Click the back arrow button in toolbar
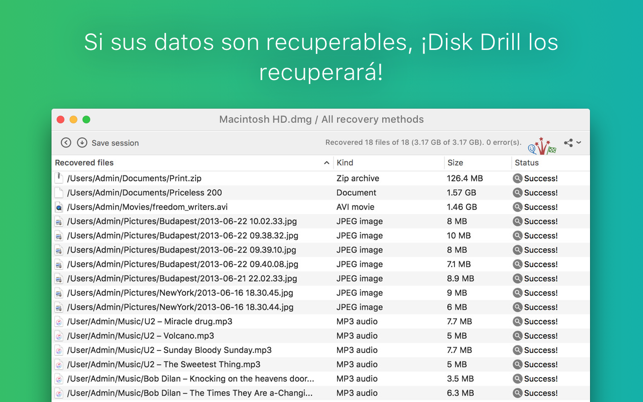This screenshot has width=643, height=402. [x=66, y=142]
